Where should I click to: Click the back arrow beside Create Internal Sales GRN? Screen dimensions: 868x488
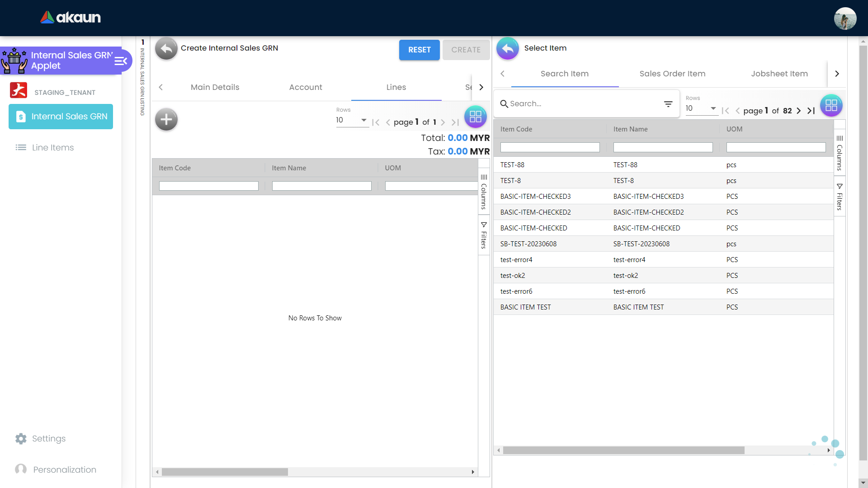[x=166, y=49]
